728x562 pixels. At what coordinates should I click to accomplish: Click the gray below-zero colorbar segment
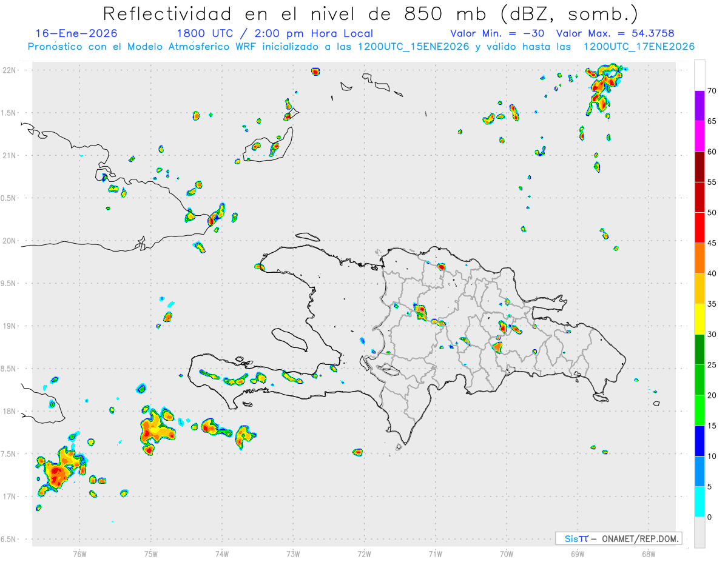pos(699,532)
